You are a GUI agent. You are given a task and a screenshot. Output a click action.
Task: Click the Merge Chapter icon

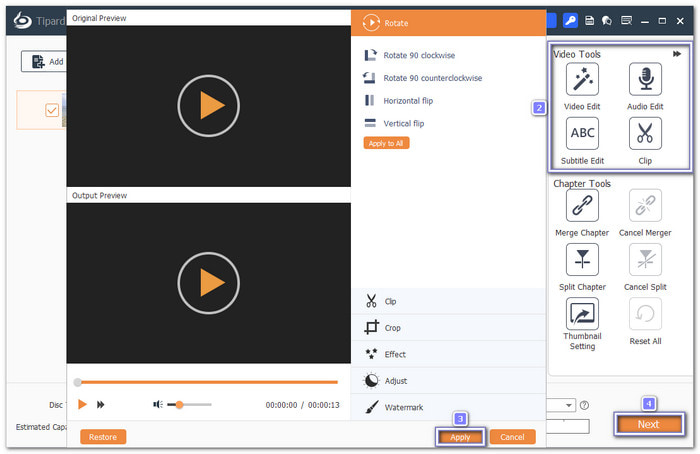click(582, 205)
